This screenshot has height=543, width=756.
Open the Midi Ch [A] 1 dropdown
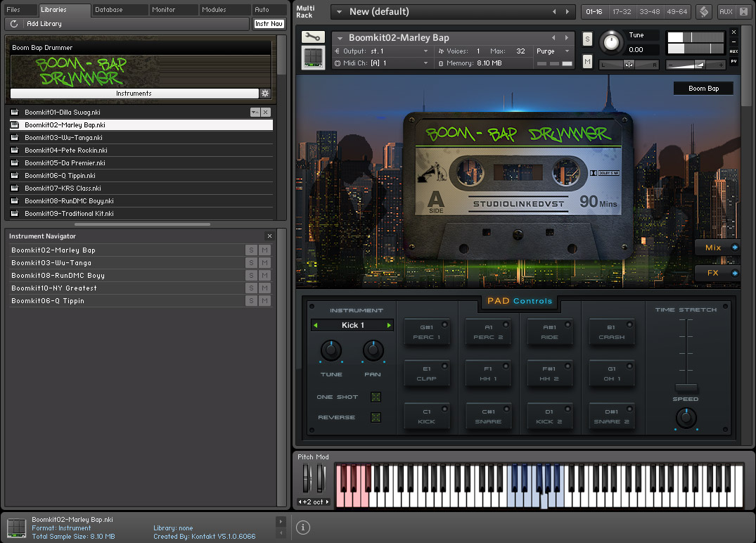[x=425, y=63]
